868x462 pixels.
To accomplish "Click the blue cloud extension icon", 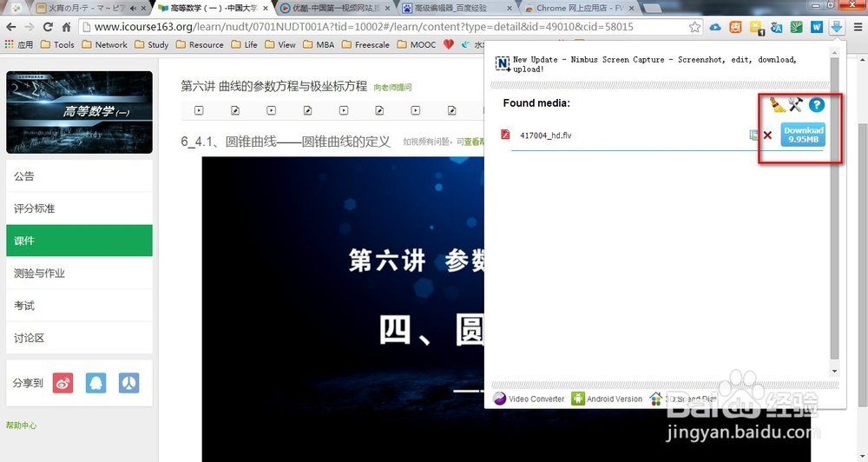I will tap(715, 27).
